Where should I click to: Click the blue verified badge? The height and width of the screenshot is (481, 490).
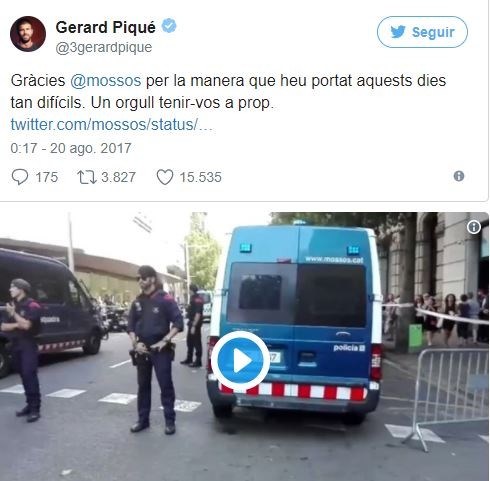(x=169, y=26)
